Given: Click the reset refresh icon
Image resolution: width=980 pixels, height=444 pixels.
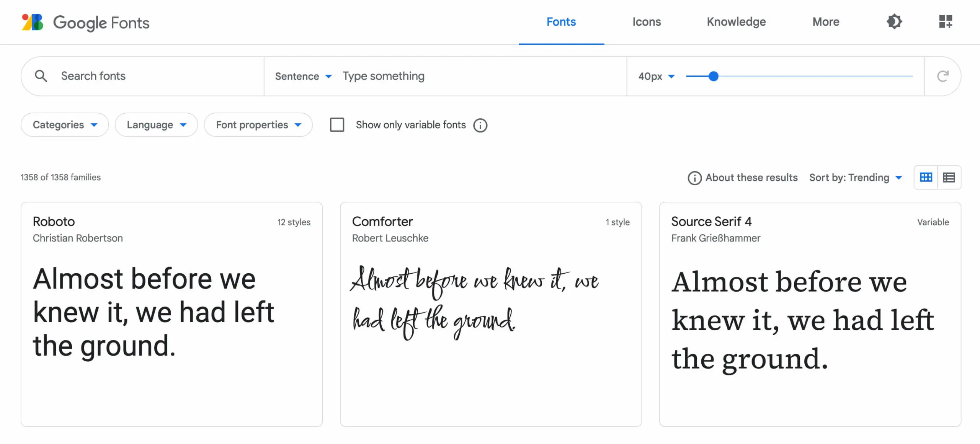Looking at the screenshot, I should tap(942, 76).
